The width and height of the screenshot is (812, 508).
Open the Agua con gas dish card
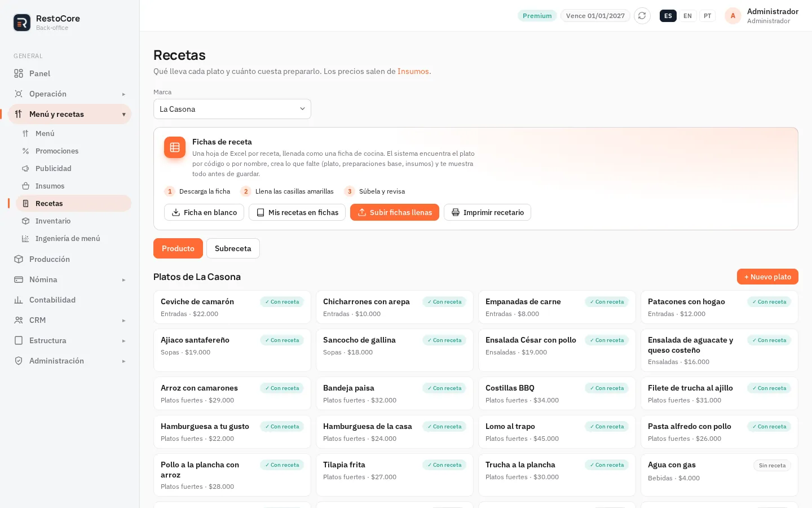(x=720, y=475)
